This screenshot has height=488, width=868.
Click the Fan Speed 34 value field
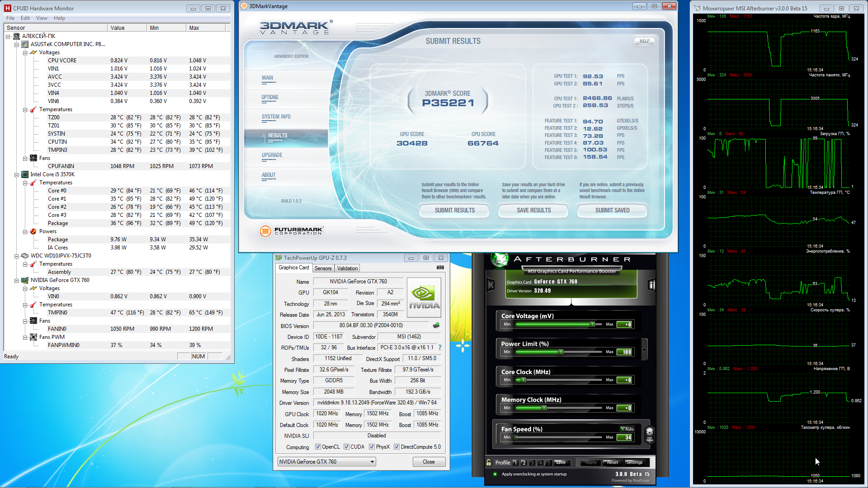click(x=625, y=437)
